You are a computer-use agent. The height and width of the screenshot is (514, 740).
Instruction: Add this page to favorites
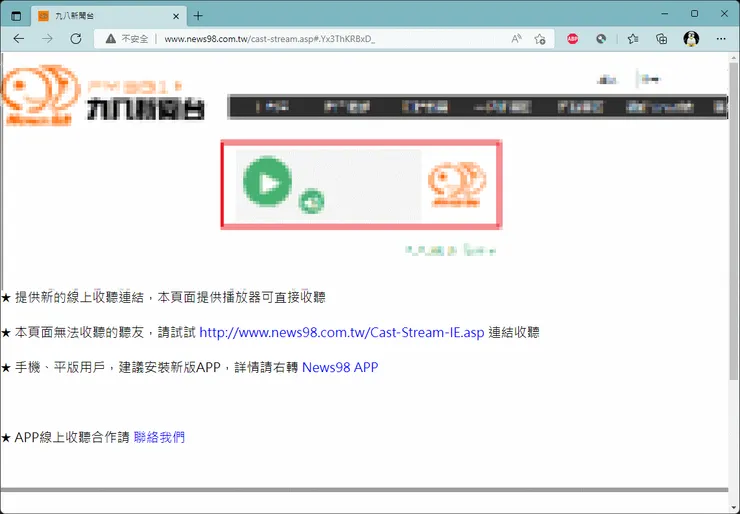click(540, 39)
